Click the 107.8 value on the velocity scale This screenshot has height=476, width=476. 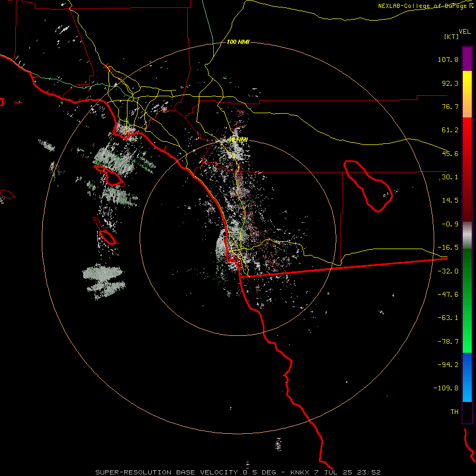(x=448, y=59)
